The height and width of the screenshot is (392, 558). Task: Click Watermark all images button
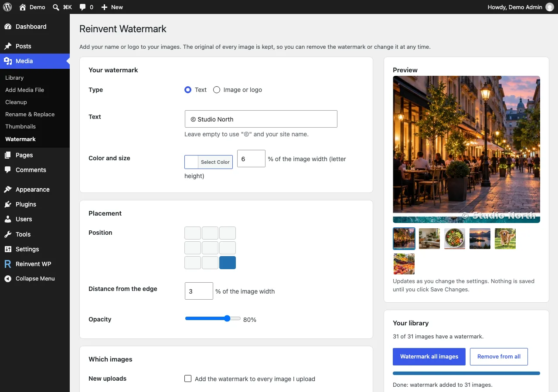tap(429, 356)
